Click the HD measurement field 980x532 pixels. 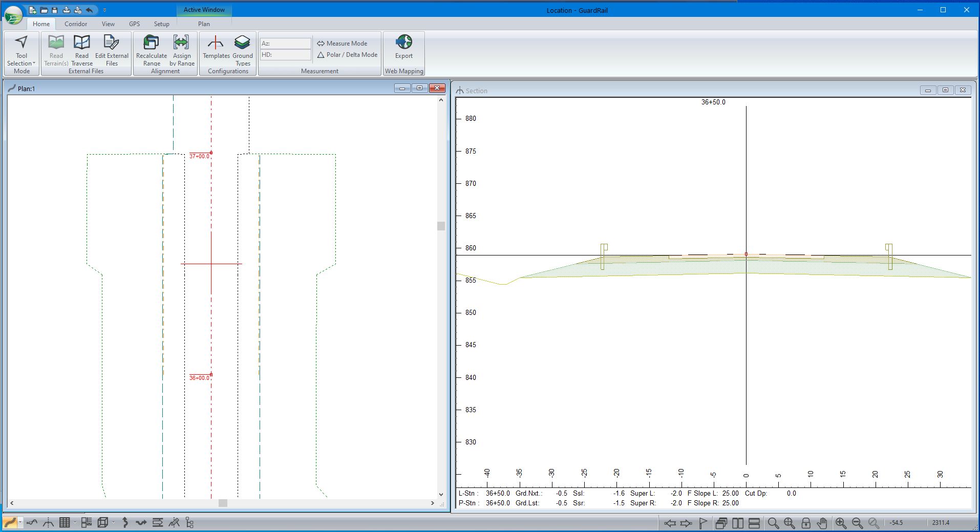coord(286,55)
